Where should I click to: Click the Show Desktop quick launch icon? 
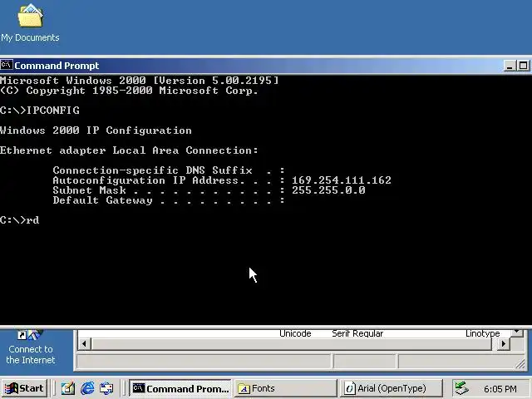coord(67,388)
